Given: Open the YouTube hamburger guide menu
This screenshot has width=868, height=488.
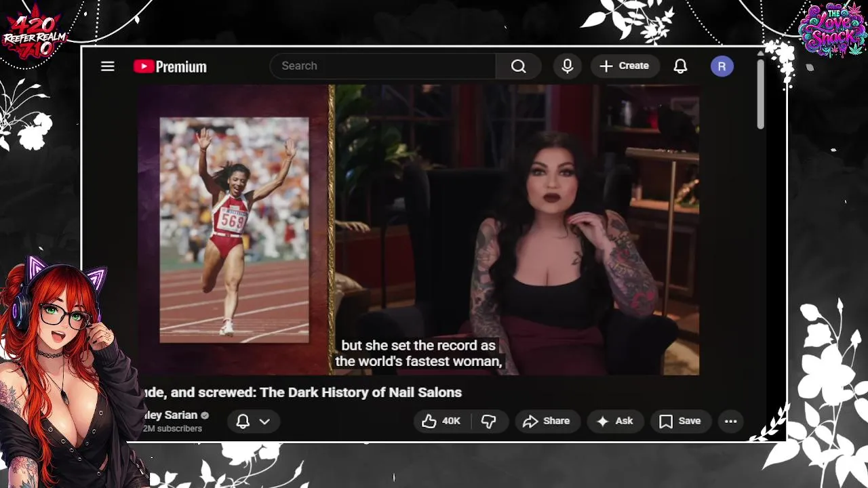Looking at the screenshot, I should point(108,66).
